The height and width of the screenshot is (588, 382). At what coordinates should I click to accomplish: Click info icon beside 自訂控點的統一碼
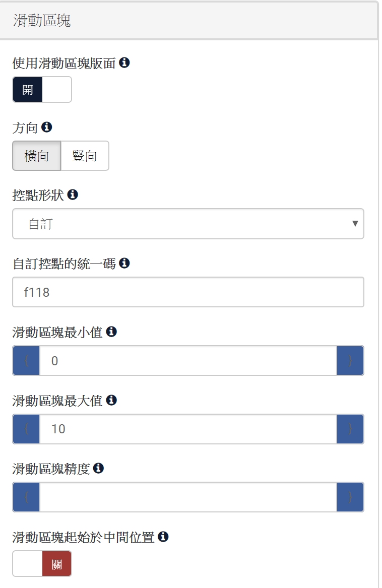[x=124, y=263]
